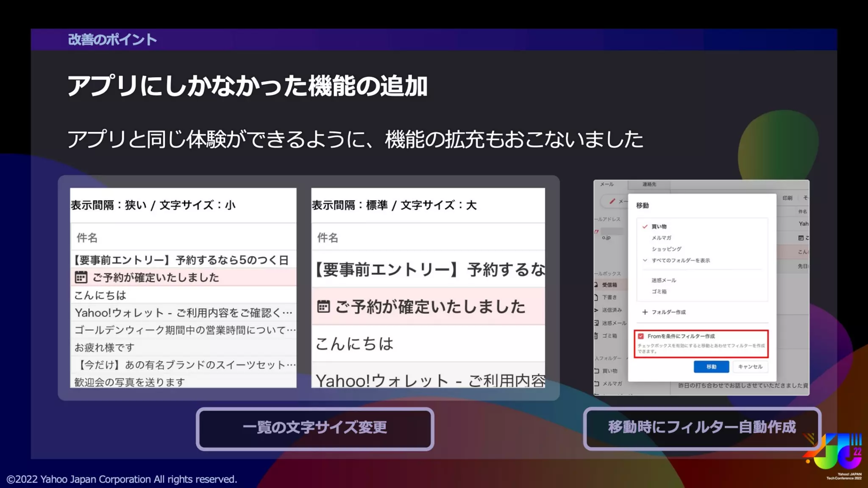This screenshot has height=488, width=868.
Task: Open large-text row こんにちは
Action: [428, 344]
